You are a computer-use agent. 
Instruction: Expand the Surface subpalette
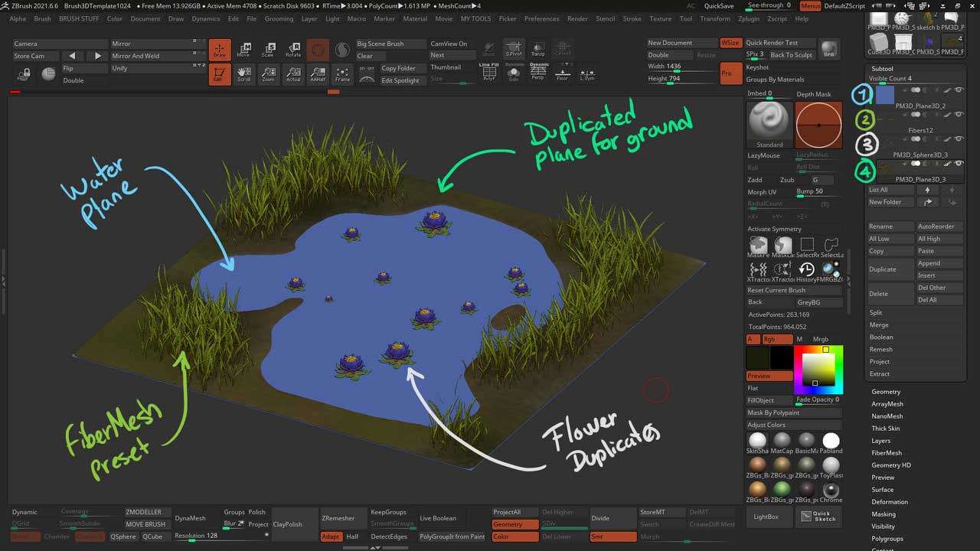[x=882, y=489]
